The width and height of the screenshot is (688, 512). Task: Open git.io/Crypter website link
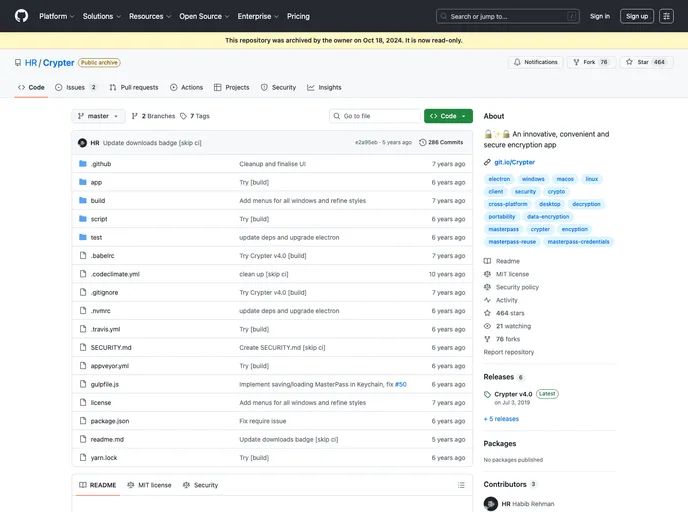pyautogui.click(x=514, y=162)
